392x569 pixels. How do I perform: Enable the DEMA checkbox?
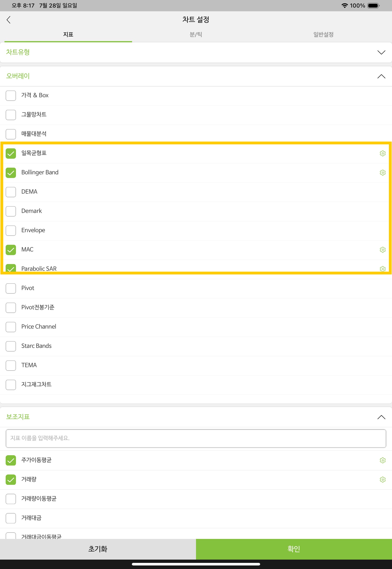click(x=11, y=192)
